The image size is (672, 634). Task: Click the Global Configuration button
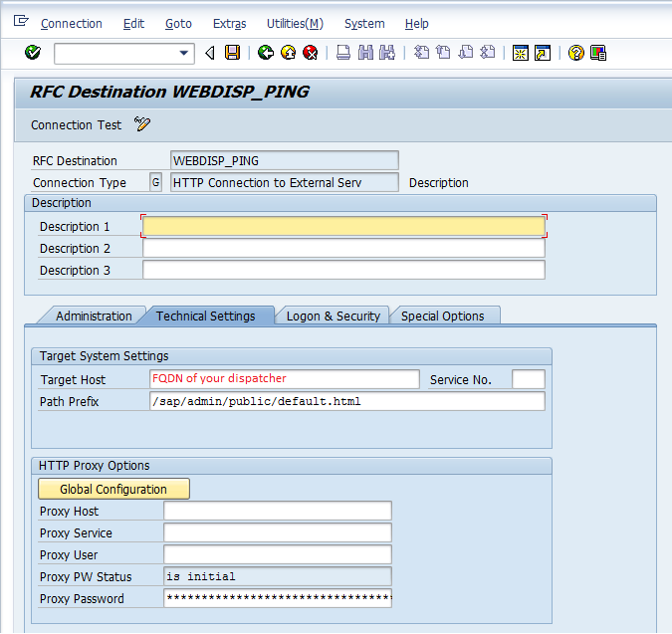pyautogui.click(x=113, y=489)
